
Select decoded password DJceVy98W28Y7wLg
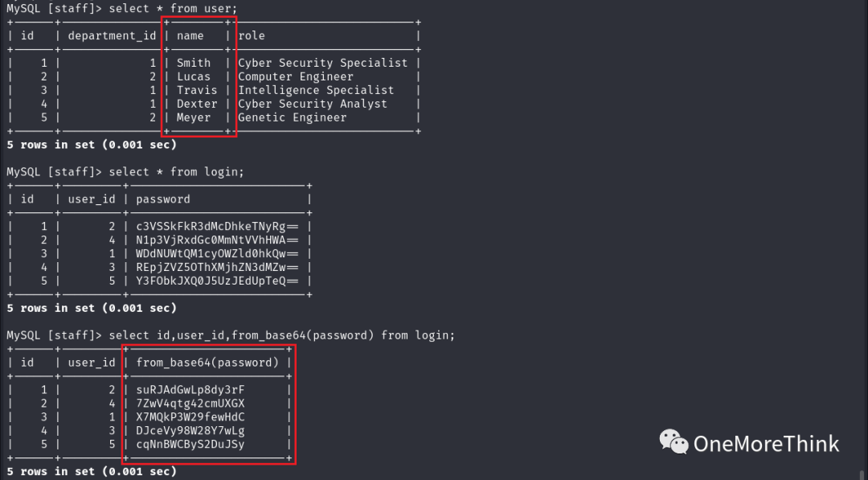[x=190, y=431]
